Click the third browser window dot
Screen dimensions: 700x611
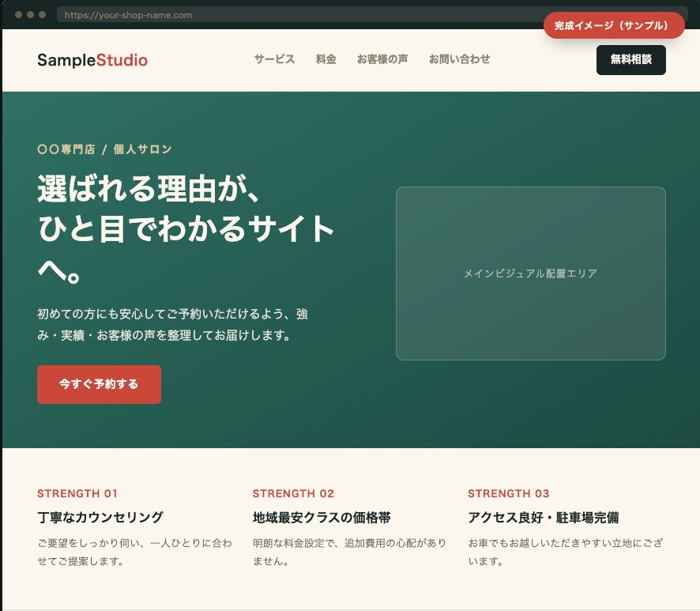pyautogui.click(x=43, y=15)
